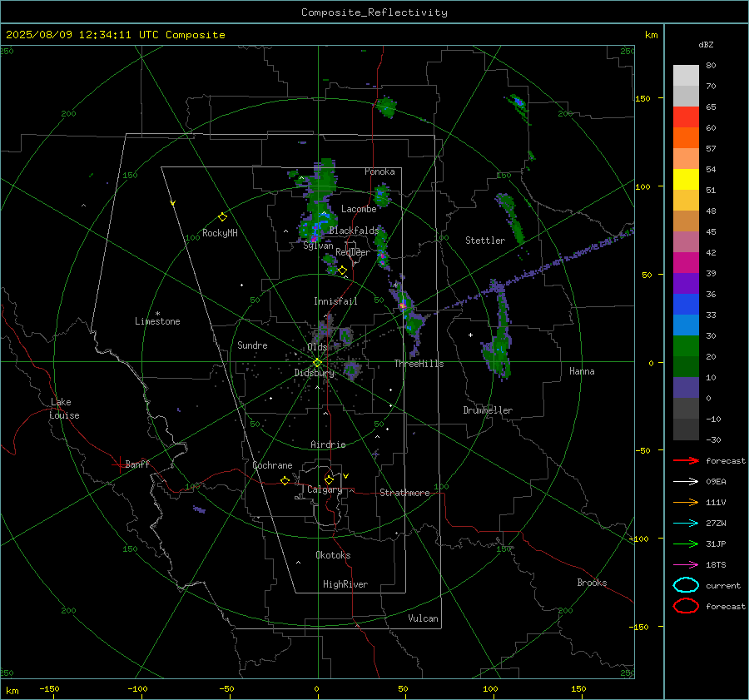The height and width of the screenshot is (700, 749).
Task: Click the Blackfalds city label
Action: pos(354,231)
